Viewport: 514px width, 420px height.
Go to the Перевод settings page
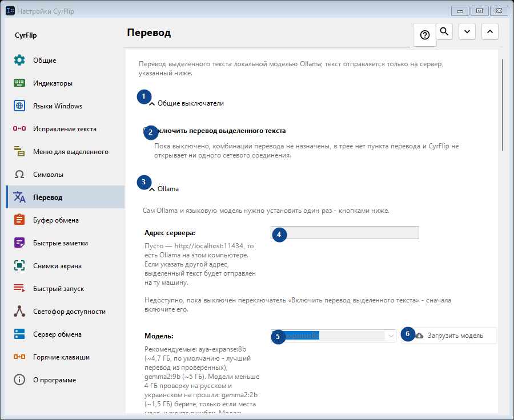(x=65, y=197)
